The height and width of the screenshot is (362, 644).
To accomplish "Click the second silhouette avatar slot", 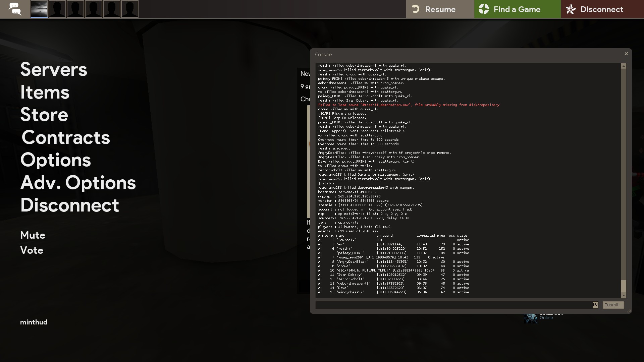I will pos(75,9).
